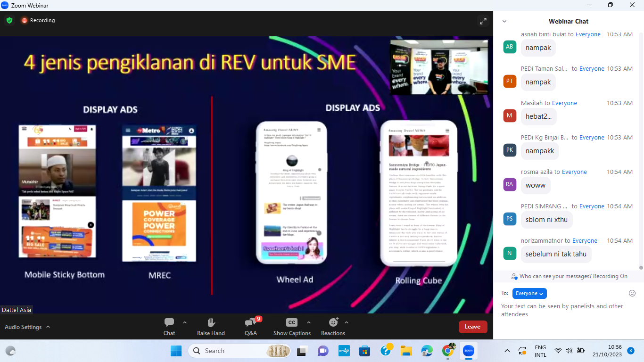Open the Get Help app in the taskbar
Image resolution: width=644 pixels, height=362 pixels.
[386, 351]
